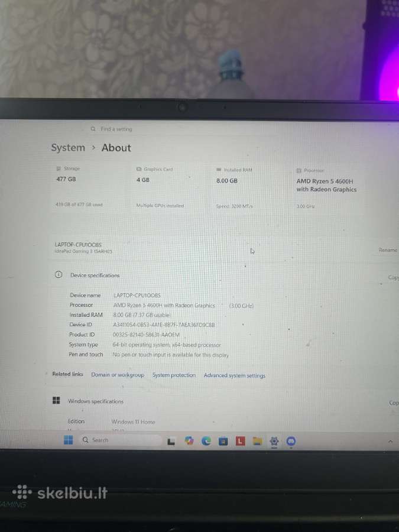Select the No pen or touch input text

(x=171, y=355)
